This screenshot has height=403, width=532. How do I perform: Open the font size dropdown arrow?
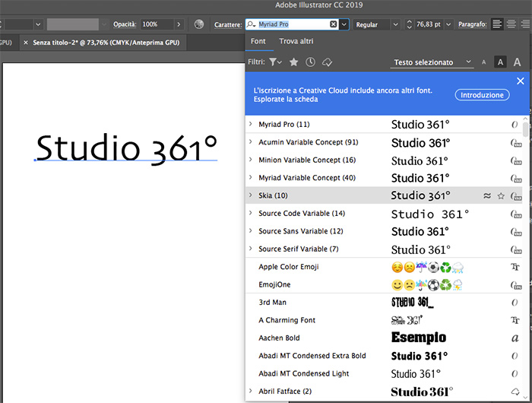point(448,24)
